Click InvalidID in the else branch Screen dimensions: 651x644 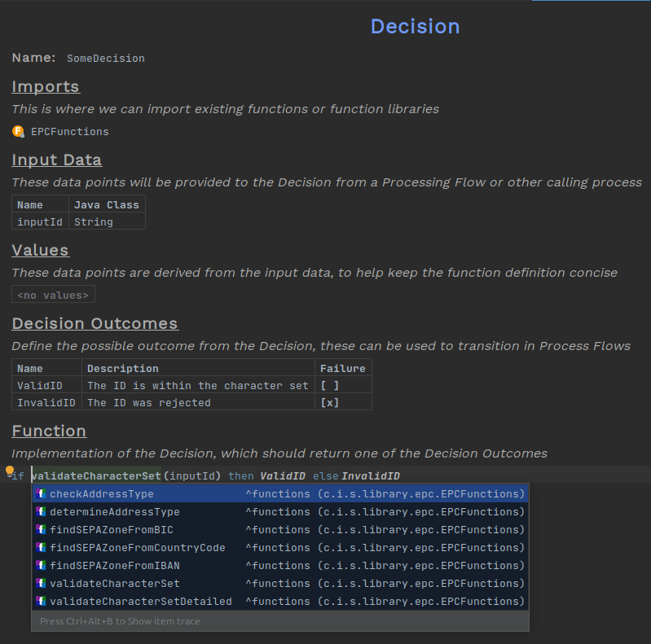[x=371, y=476]
